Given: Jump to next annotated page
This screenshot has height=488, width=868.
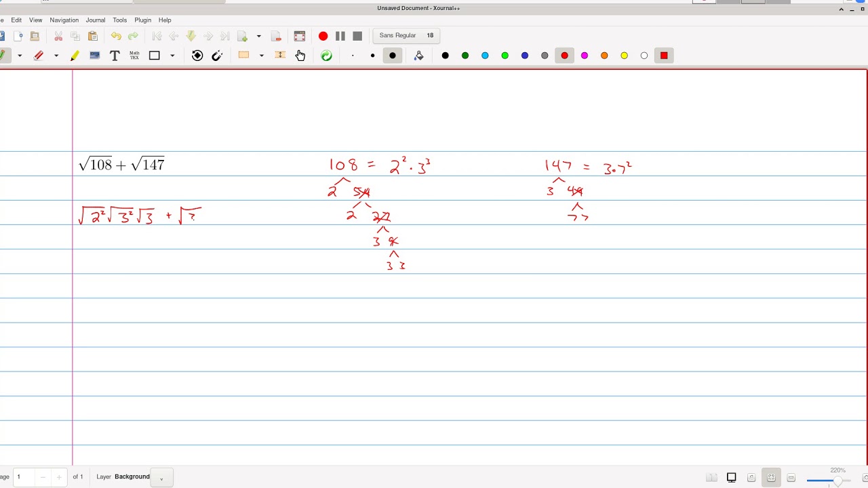Looking at the screenshot, I should [191, 36].
